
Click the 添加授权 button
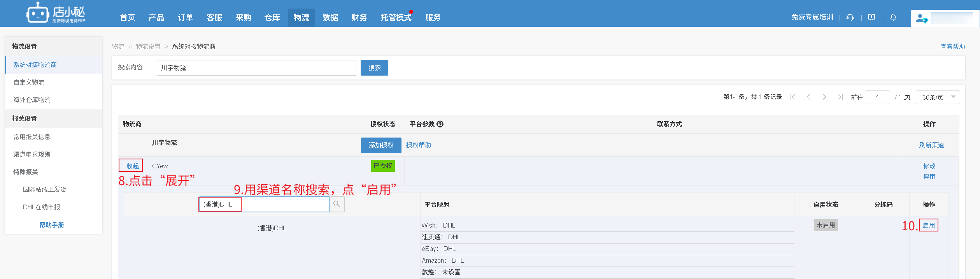tap(381, 145)
